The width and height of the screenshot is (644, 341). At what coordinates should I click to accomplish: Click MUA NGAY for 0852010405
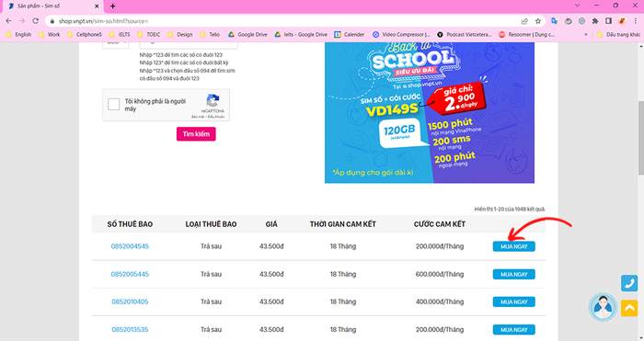click(x=513, y=301)
